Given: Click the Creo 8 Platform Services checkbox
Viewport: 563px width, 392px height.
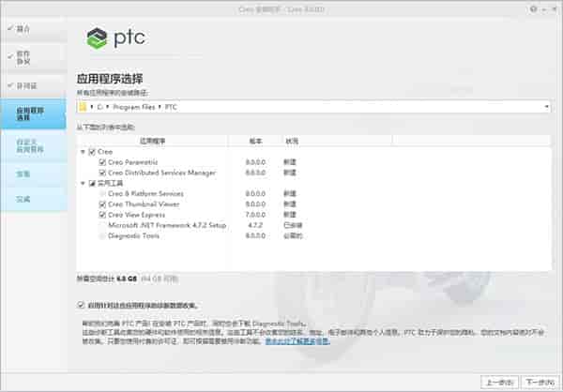Looking at the screenshot, I should tap(102, 194).
